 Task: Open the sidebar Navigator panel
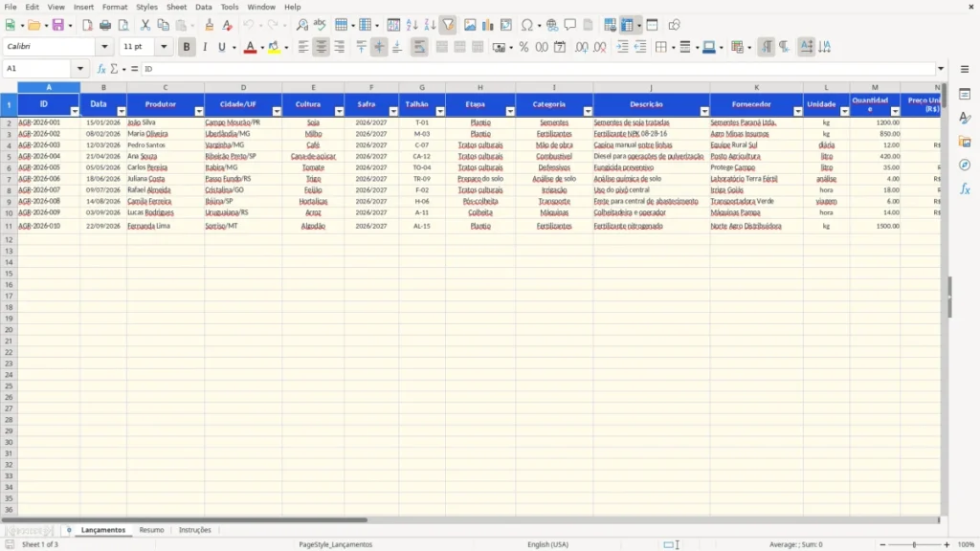pos(965,165)
